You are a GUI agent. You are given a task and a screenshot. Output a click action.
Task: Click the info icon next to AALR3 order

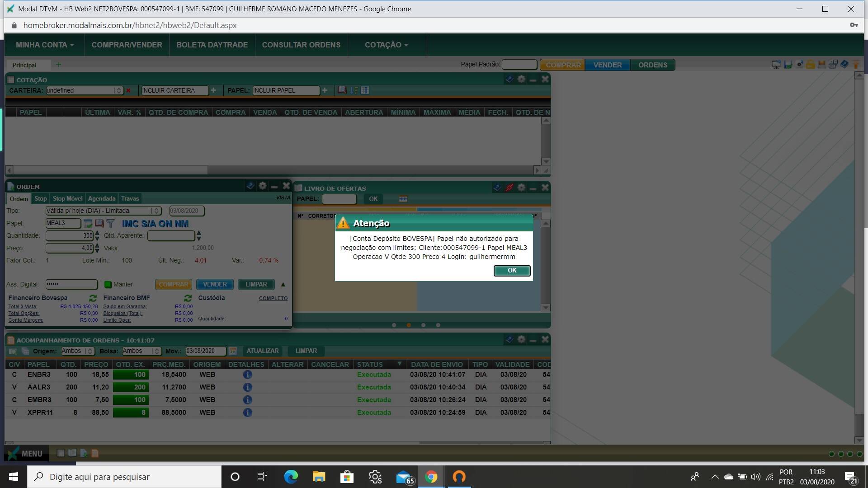pos(247,387)
